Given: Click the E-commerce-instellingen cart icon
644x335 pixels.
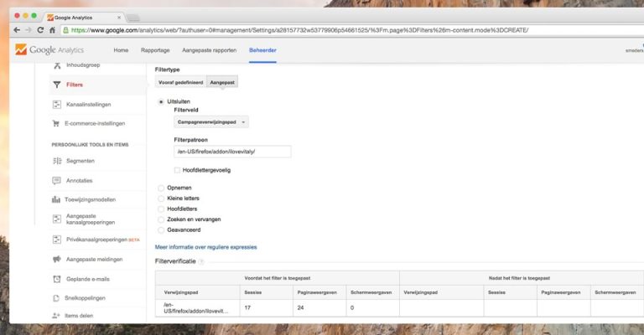Looking at the screenshot, I should pos(57,123).
